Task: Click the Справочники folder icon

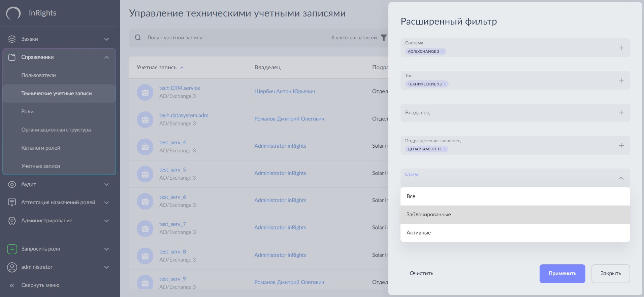Action: [12, 57]
